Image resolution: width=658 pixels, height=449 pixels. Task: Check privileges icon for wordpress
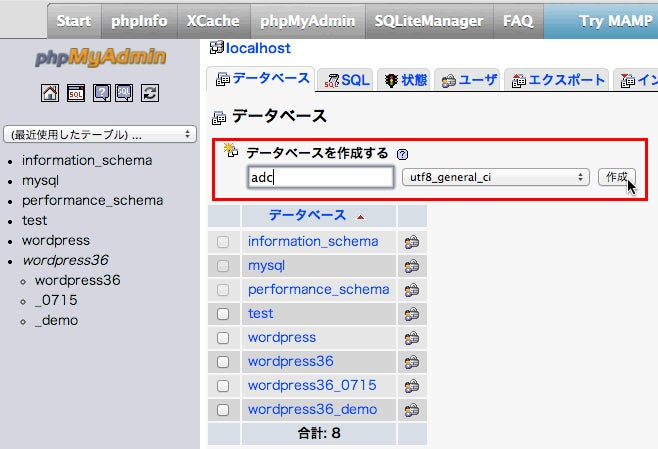pos(412,338)
